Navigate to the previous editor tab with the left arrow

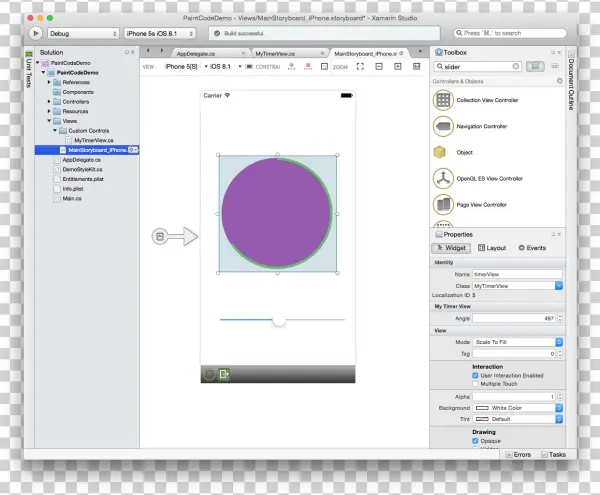pyautogui.click(x=148, y=50)
